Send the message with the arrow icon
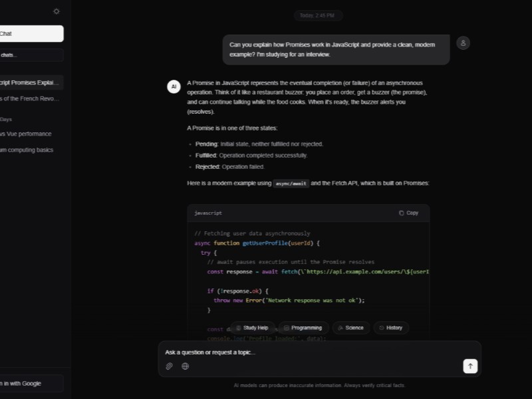Screen dimensions: 532x399 [x=470, y=366]
